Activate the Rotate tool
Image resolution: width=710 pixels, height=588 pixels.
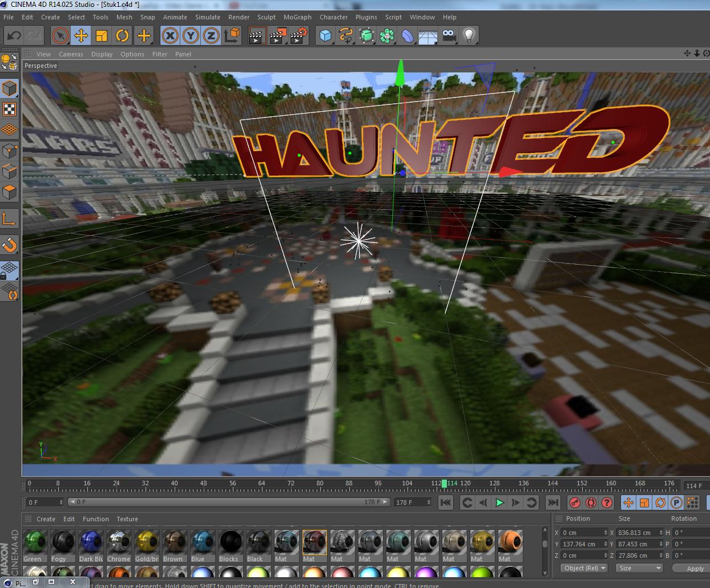[122, 36]
